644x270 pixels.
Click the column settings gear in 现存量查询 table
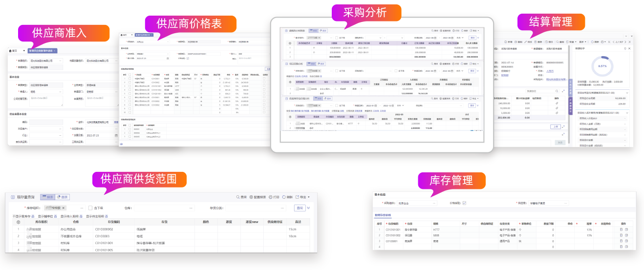tap(18, 222)
